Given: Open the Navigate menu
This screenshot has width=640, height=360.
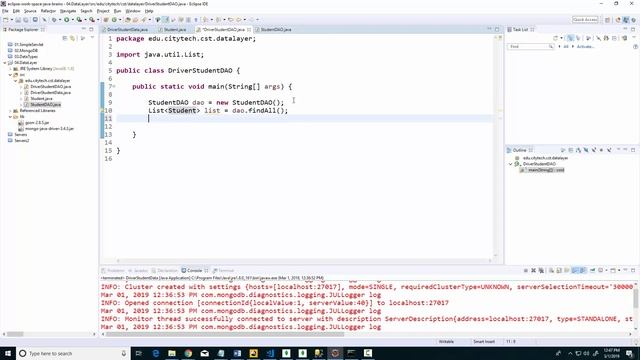Looking at the screenshot, I should (x=68, y=11).
